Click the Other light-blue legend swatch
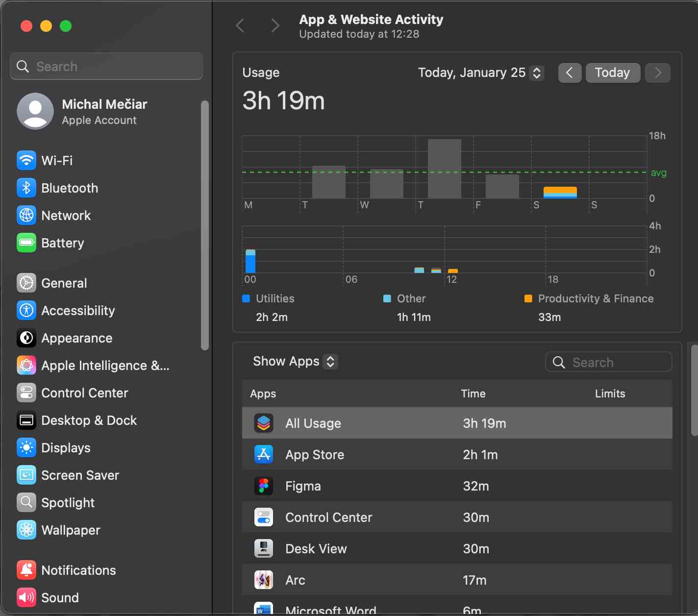Viewport: 698px width, 616px height. click(387, 298)
